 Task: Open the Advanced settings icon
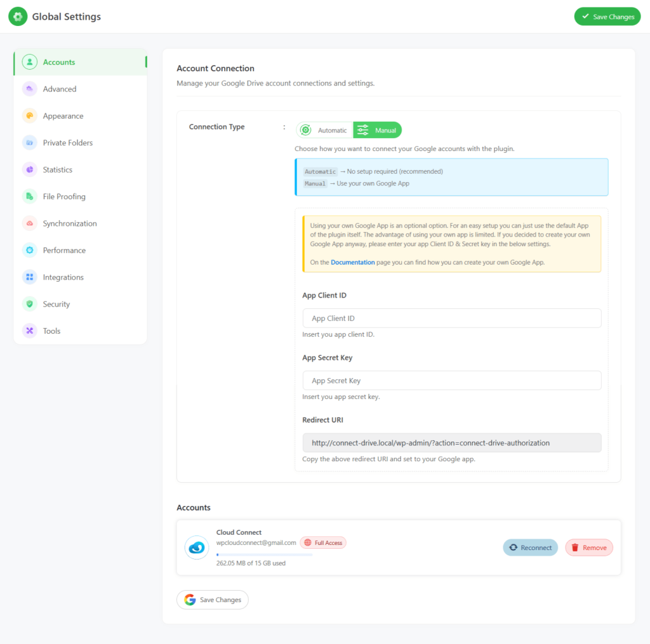[30, 89]
